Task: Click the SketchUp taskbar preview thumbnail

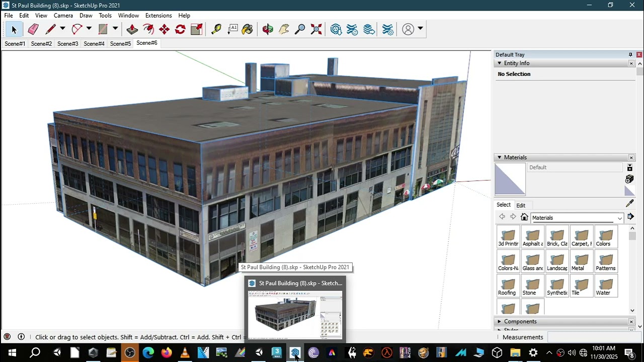Action: pos(295,315)
